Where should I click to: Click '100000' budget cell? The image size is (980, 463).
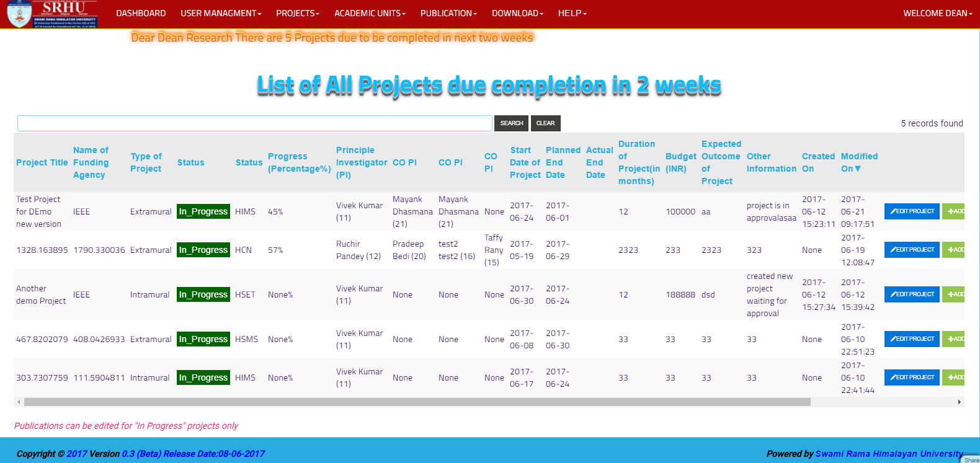[x=680, y=211]
